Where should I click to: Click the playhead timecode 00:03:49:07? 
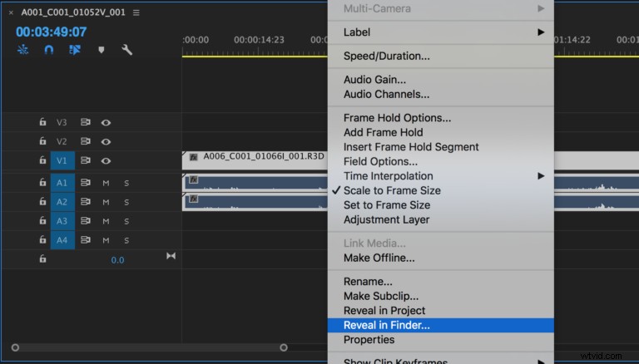(x=52, y=32)
